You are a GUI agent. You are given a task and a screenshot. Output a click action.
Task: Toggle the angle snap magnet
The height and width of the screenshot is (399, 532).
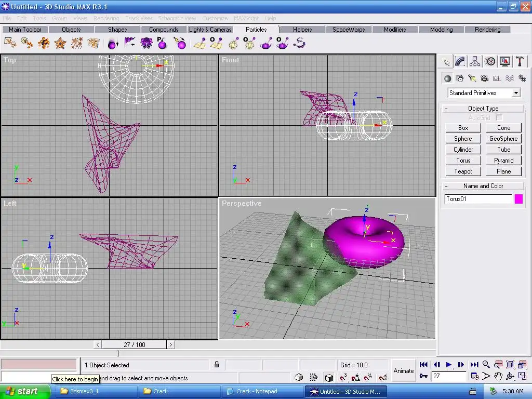(x=355, y=377)
